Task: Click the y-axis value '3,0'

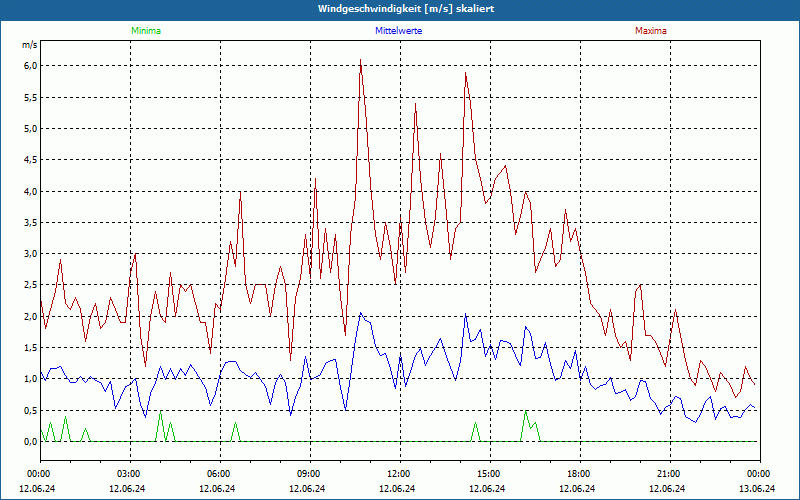Action: (x=31, y=254)
